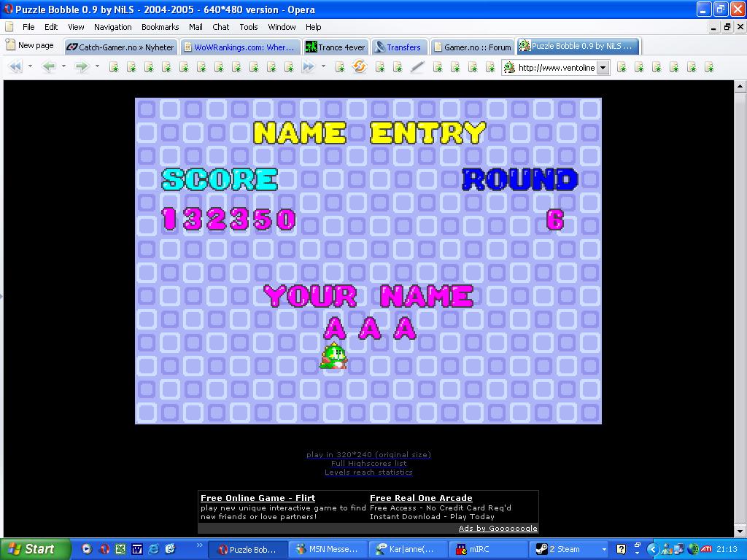Screen dimensions: 747x560
Task: Switch to MSN Messenger taskbar window
Action: [x=328, y=550]
